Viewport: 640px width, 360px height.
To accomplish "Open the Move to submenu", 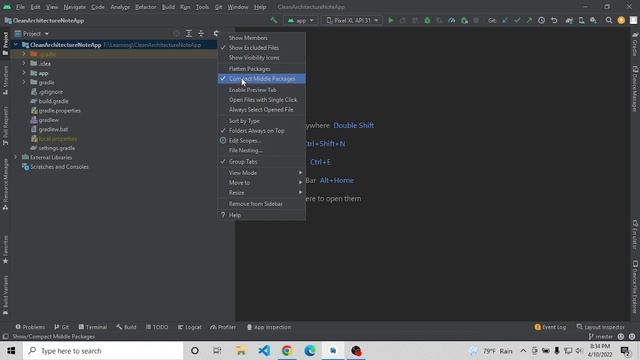I will (261, 182).
